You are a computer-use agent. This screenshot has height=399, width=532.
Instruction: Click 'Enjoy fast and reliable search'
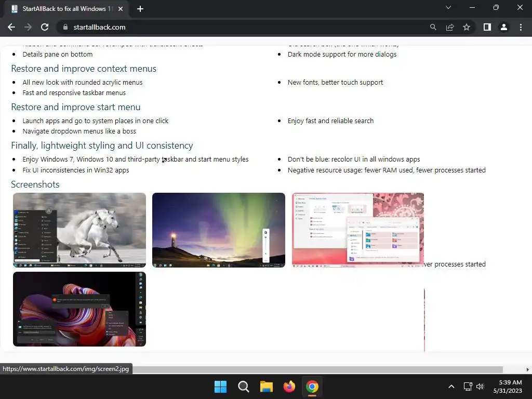click(x=330, y=121)
